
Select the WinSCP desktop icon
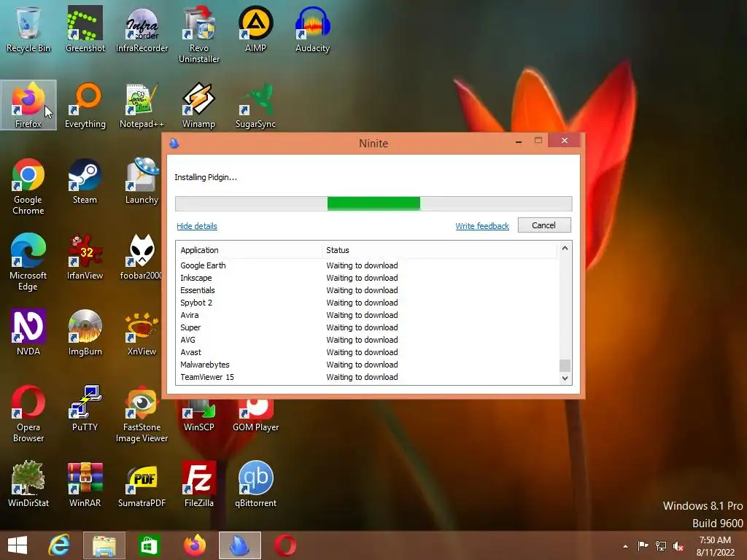coord(199,415)
